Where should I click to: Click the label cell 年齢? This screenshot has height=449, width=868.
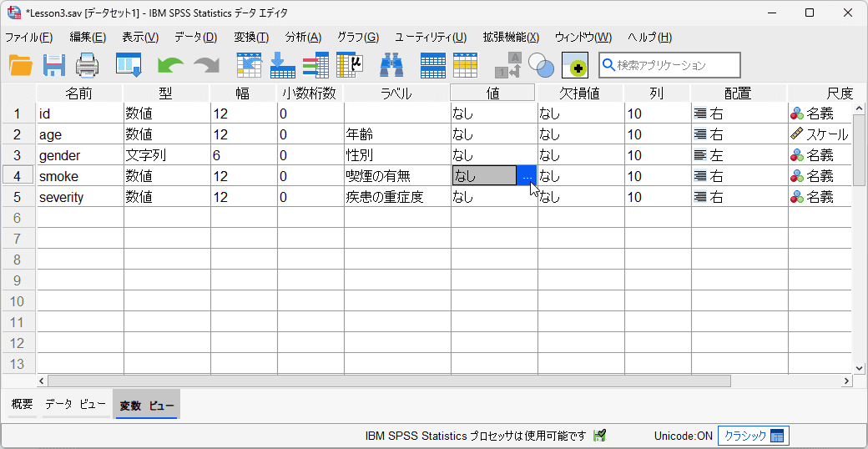pos(397,134)
